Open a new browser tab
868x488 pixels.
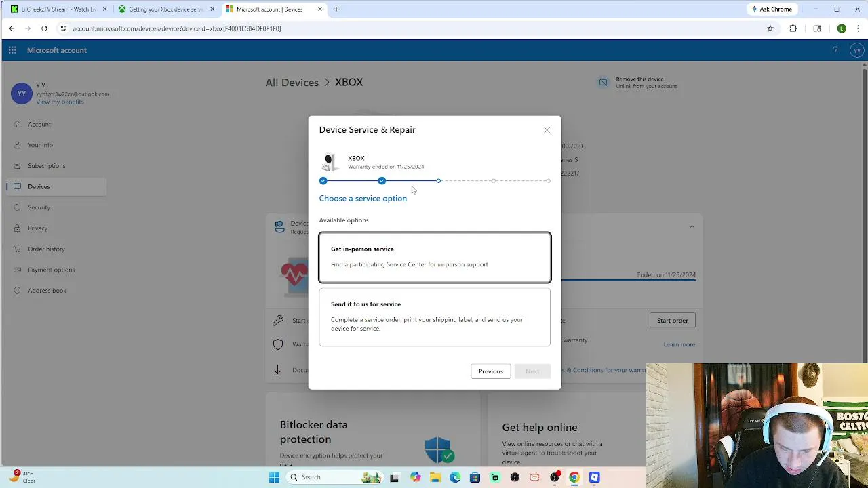pyautogui.click(x=336, y=9)
